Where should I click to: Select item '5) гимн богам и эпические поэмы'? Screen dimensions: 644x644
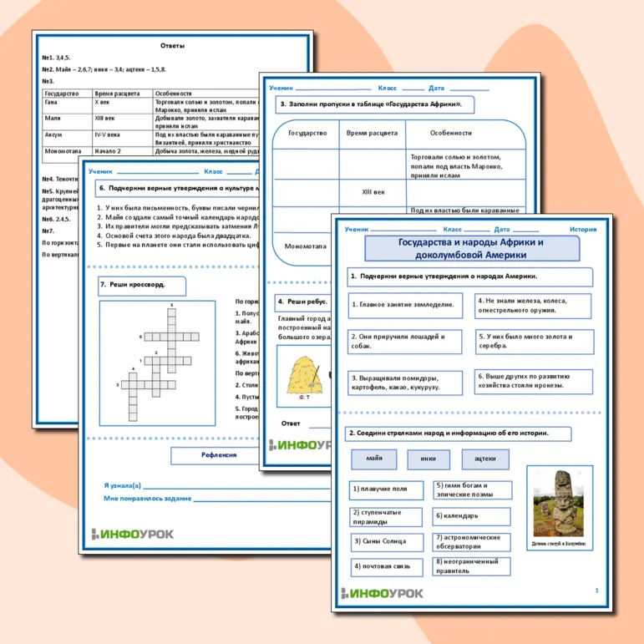pyautogui.click(x=472, y=490)
